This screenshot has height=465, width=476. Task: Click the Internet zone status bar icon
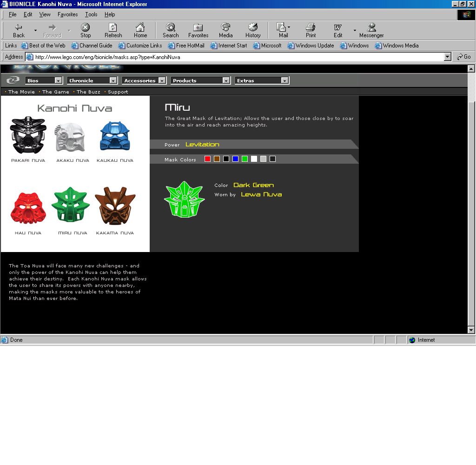412,340
